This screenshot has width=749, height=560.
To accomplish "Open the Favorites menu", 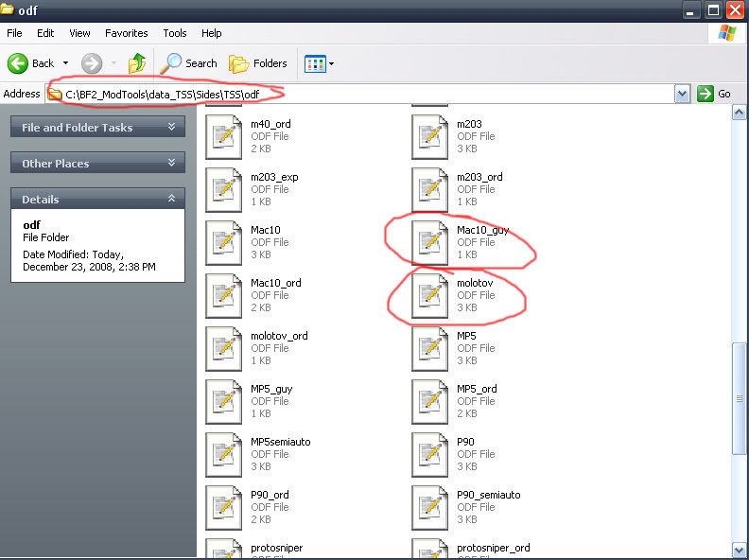I will pos(126,33).
